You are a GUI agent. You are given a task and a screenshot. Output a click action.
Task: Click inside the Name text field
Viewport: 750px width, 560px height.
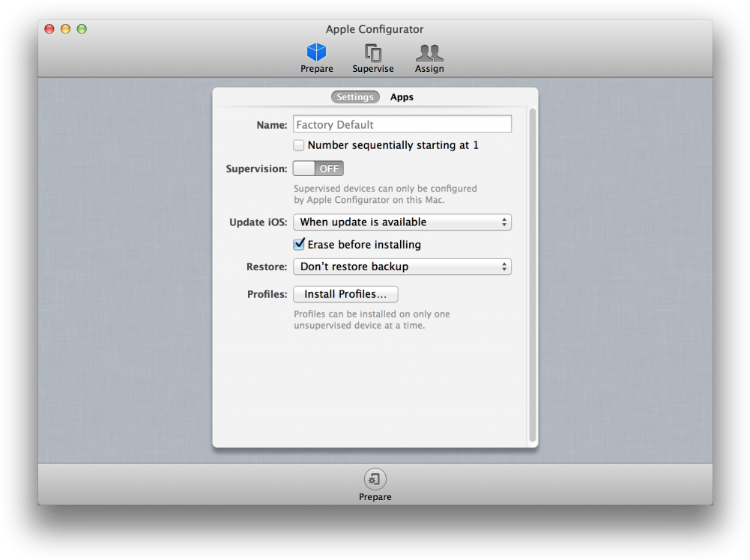(402, 124)
